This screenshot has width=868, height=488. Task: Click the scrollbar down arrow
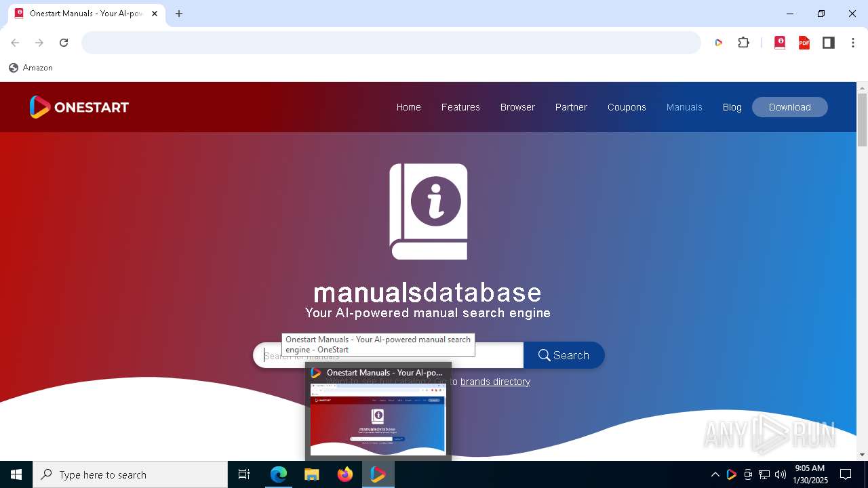click(x=863, y=455)
